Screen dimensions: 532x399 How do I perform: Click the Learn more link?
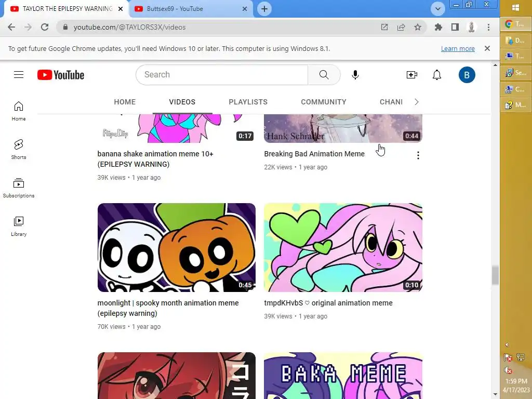tap(458, 48)
